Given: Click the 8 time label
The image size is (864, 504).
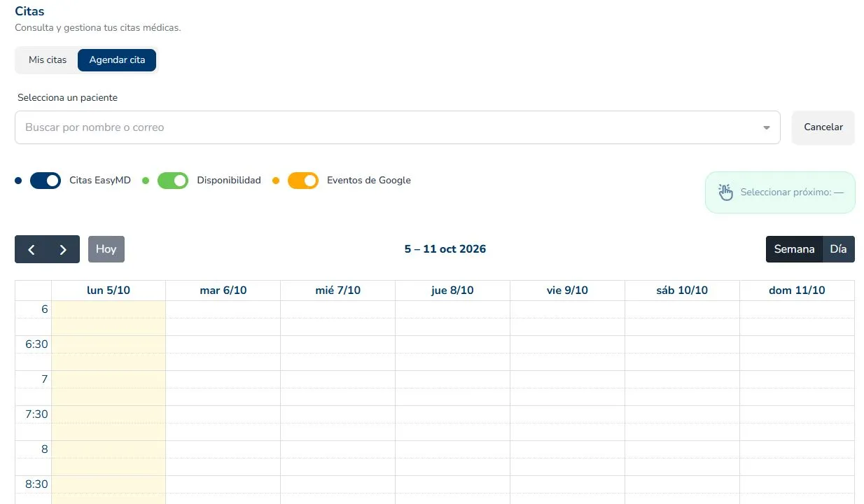Looking at the screenshot, I should pos(45,449).
